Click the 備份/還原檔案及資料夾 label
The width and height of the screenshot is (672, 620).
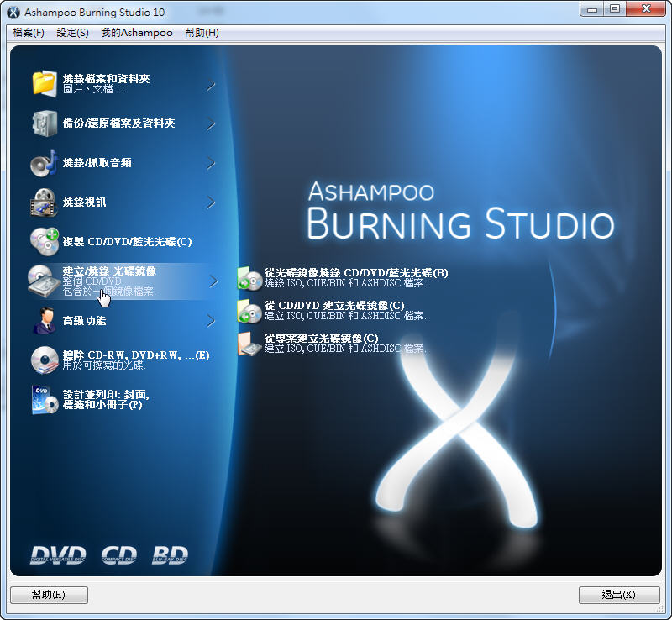[118, 123]
